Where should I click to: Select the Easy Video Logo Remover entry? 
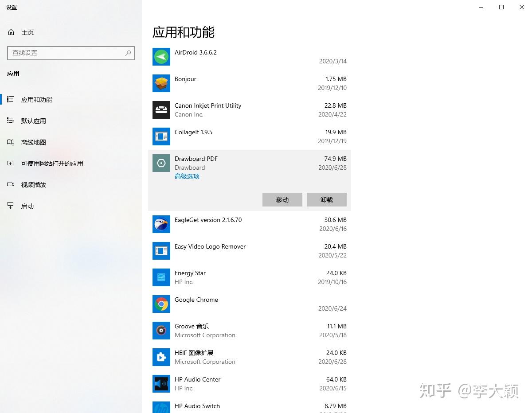coord(250,251)
